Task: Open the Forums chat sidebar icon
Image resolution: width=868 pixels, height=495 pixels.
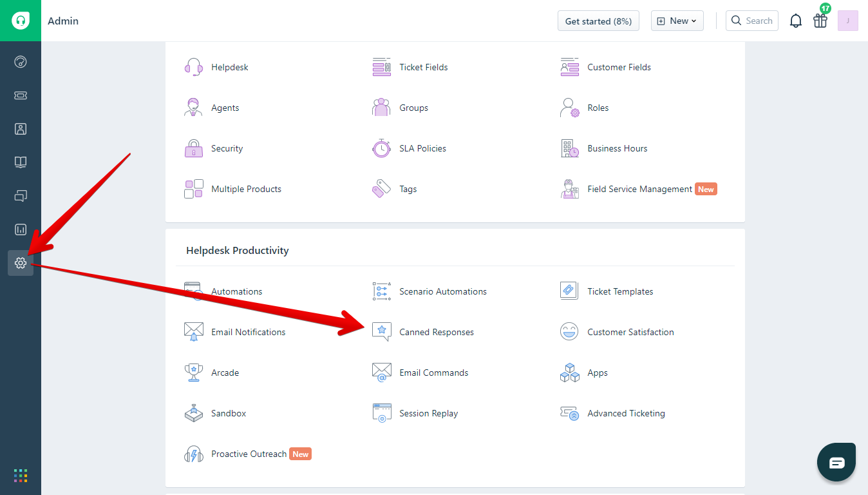Action: pos(21,196)
